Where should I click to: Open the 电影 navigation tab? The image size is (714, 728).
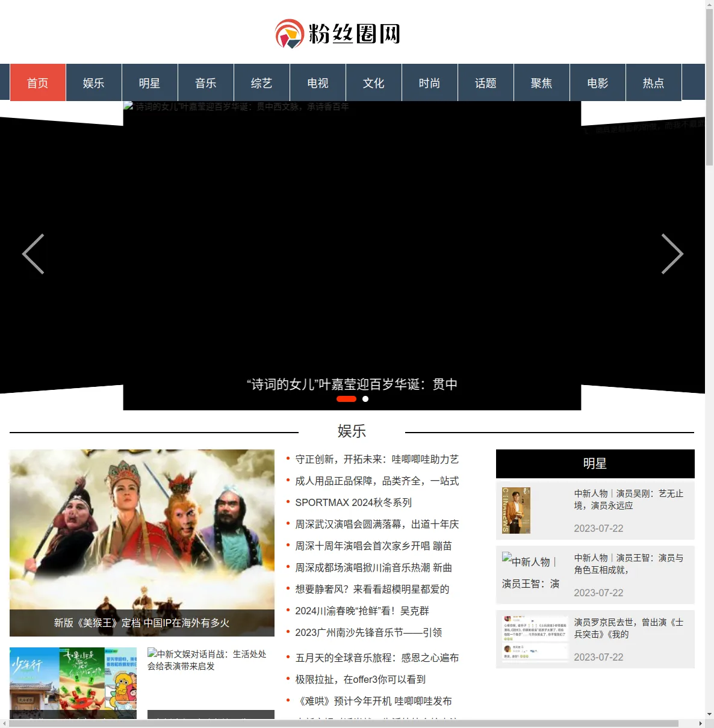pos(598,83)
